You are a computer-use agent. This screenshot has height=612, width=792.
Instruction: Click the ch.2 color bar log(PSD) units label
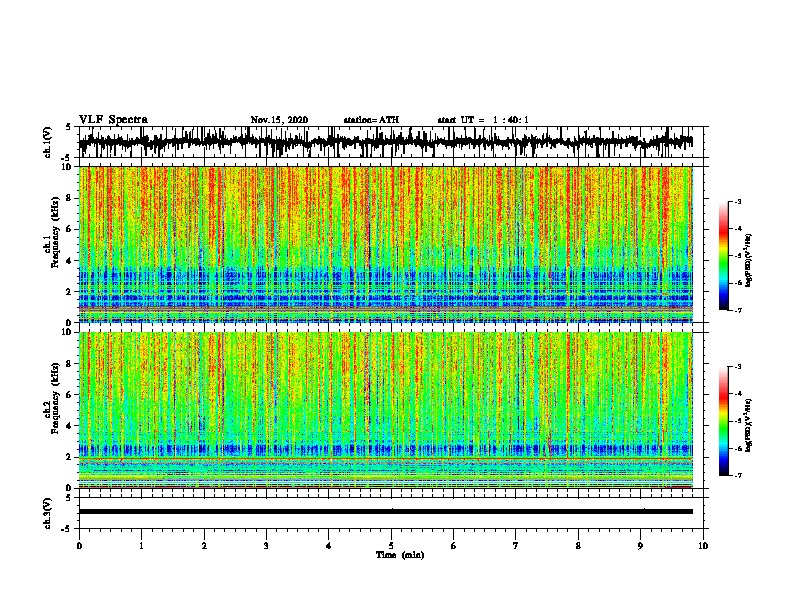[748, 425]
